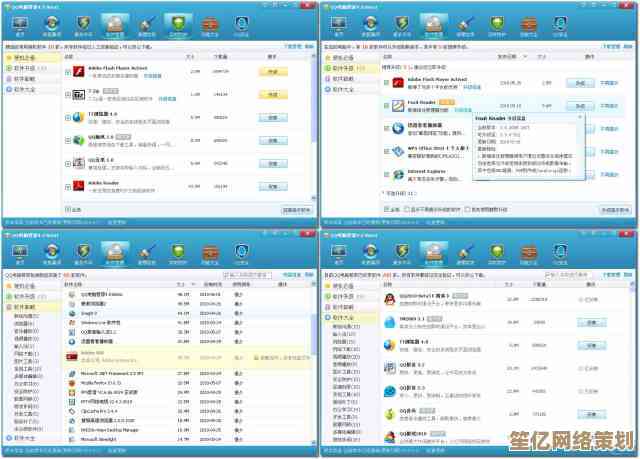The image size is (640, 459).
Task: Click the 7-Zip application icon
Action: click(x=76, y=95)
